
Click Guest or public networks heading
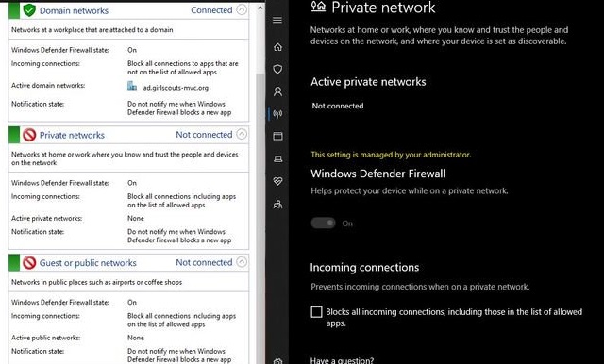click(x=88, y=263)
